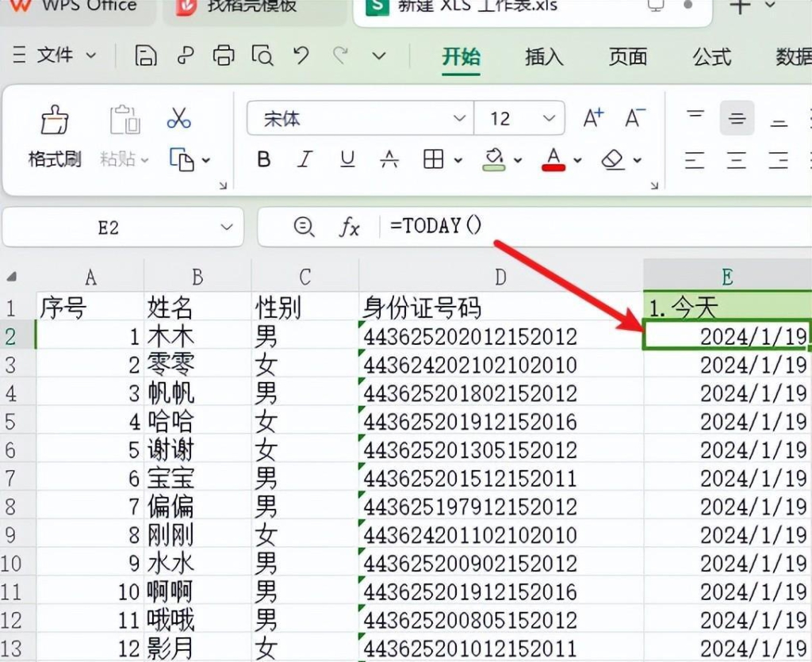Image resolution: width=812 pixels, height=662 pixels.
Task: Toggle italic formatting
Action: (x=304, y=159)
